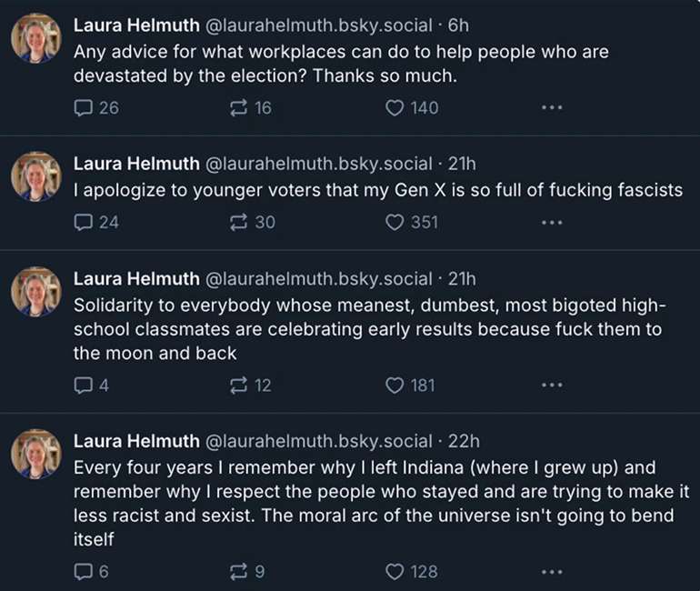Repost the Solidarity classmates post
Viewport: 700px width, 591px height.
(x=240, y=385)
